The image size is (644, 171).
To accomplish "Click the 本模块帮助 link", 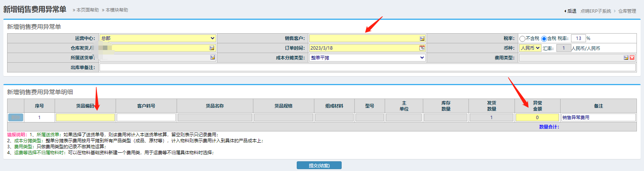I will (x=117, y=10).
